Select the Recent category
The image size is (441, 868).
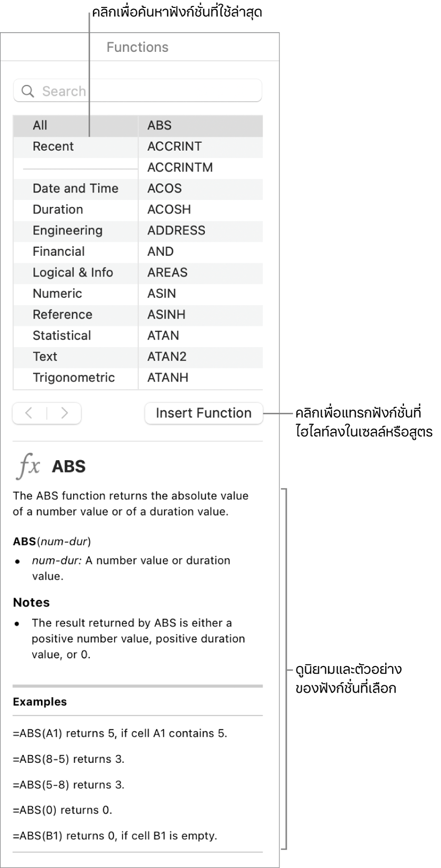tap(53, 147)
